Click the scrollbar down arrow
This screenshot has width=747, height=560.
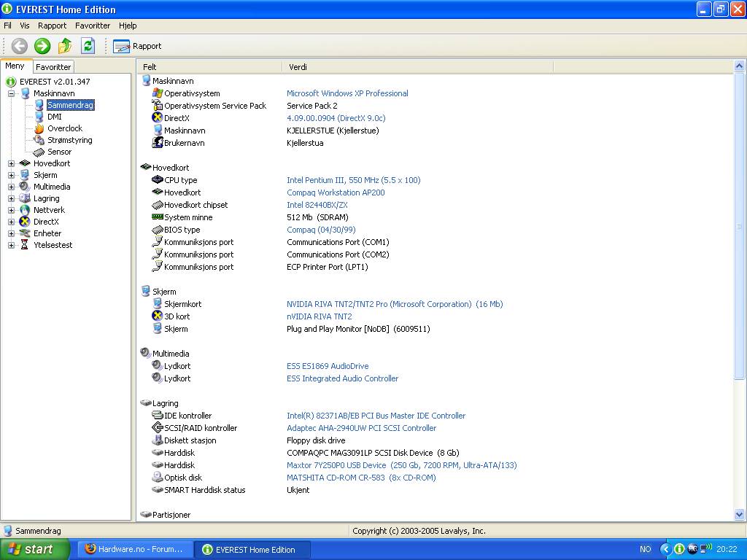click(x=740, y=514)
